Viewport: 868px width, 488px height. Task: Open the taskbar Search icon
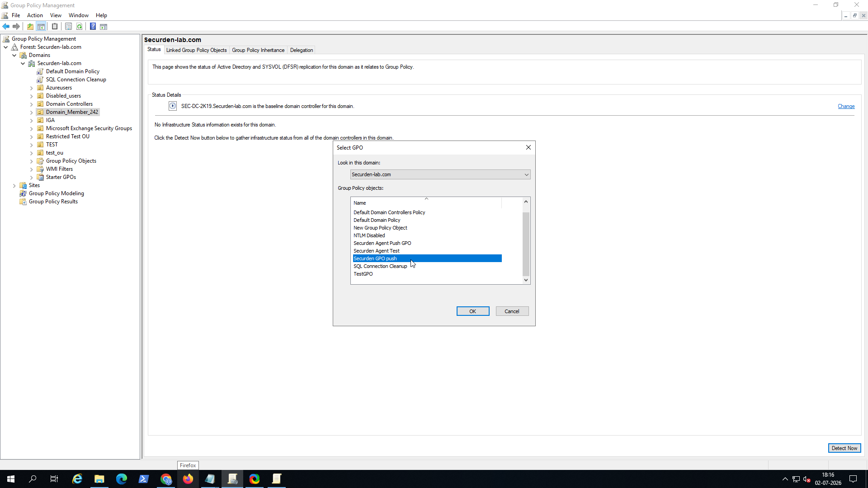pyautogui.click(x=33, y=479)
